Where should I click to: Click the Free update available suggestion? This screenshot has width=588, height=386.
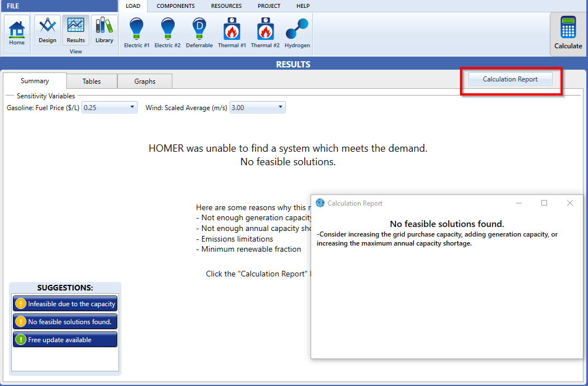[x=65, y=340]
